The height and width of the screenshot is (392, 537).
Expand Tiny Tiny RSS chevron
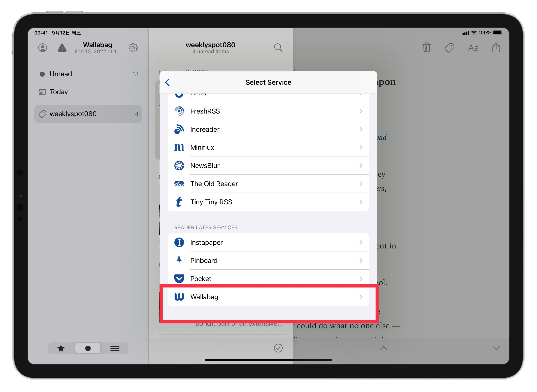[361, 202]
